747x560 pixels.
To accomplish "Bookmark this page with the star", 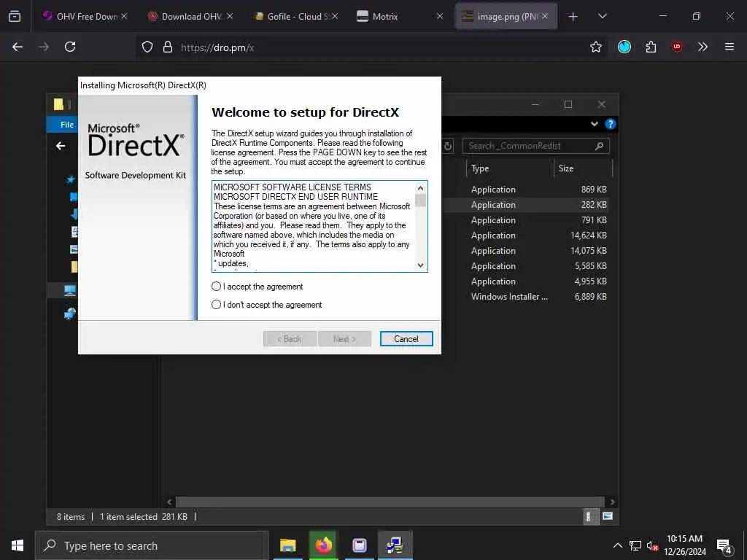I will [x=595, y=47].
